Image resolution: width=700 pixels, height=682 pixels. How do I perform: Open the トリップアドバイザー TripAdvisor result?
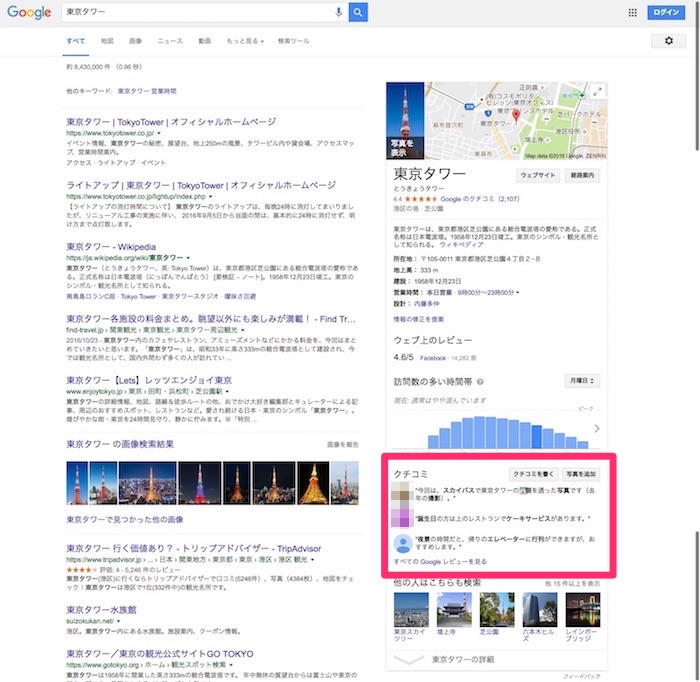point(194,549)
